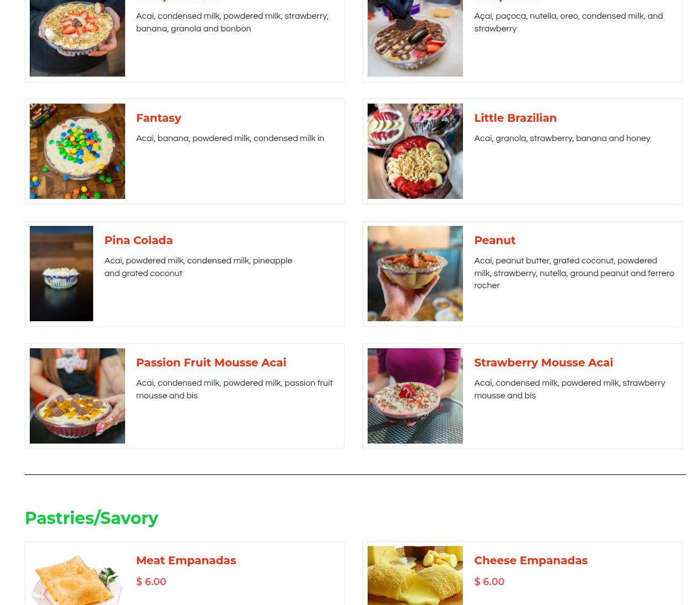Open the Little Brazilian menu title
700x605 pixels.
[x=515, y=118]
